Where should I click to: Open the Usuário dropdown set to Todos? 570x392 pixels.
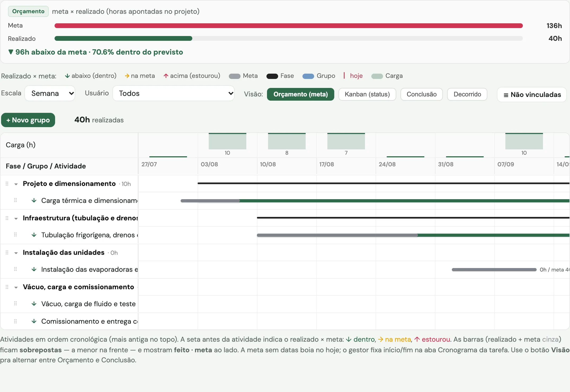[x=173, y=93]
